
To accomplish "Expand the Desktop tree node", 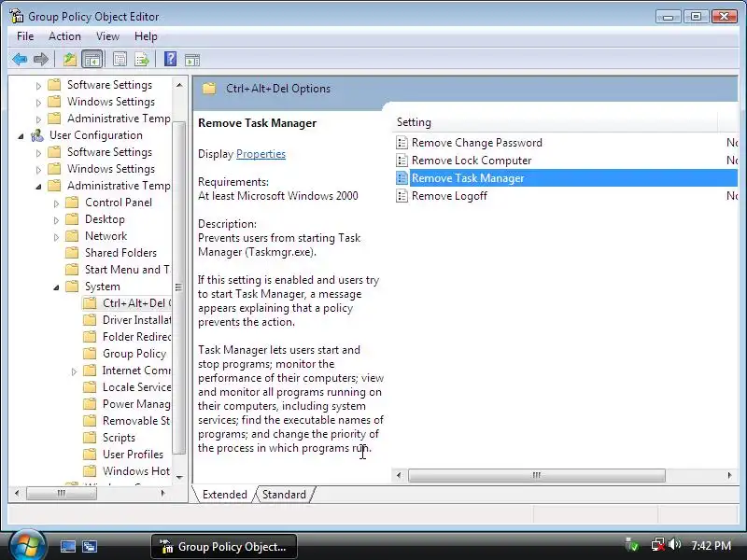I will click(x=56, y=220).
